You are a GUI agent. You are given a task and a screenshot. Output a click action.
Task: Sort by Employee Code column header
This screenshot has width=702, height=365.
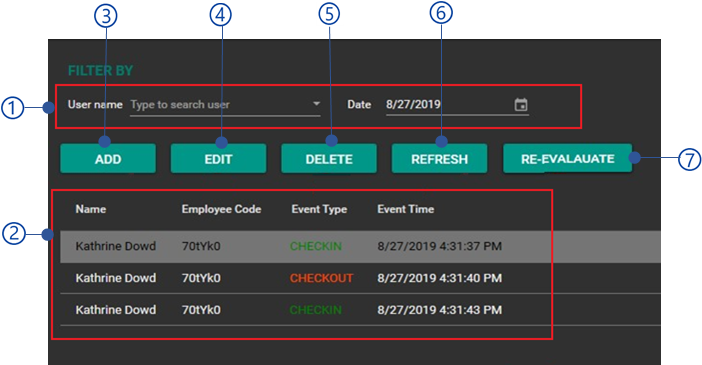pyautogui.click(x=221, y=209)
